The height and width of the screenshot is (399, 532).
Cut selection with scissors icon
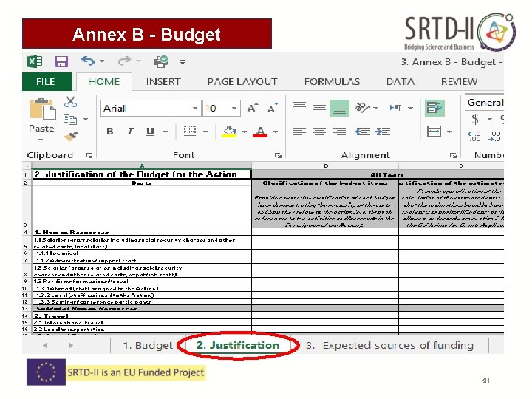coord(71,101)
